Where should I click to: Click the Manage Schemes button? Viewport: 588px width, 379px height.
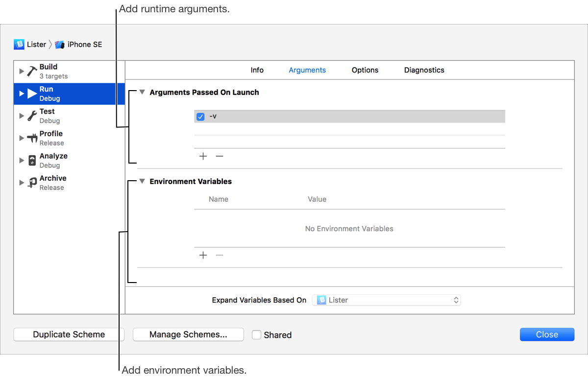[188, 334]
